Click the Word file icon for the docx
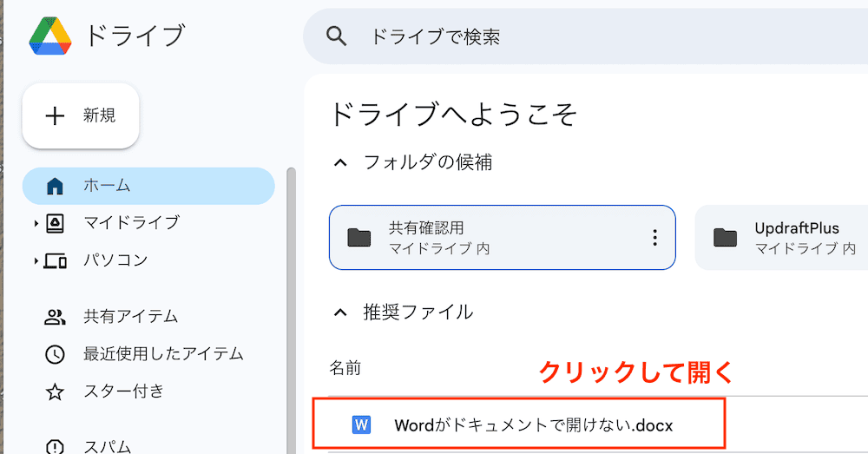Viewport: 868px width, 454px height. 361,425
